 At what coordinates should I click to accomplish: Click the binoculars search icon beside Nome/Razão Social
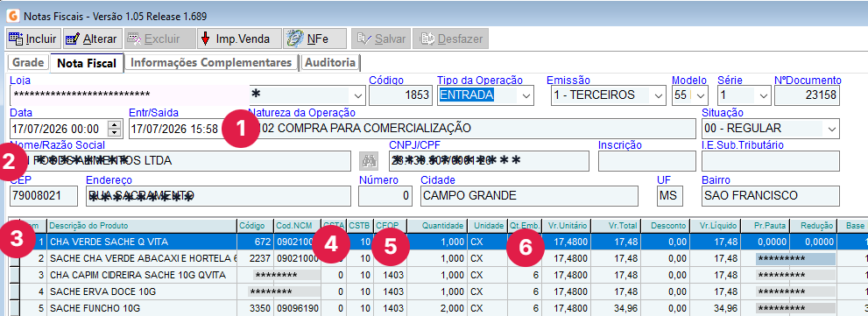tap(368, 161)
